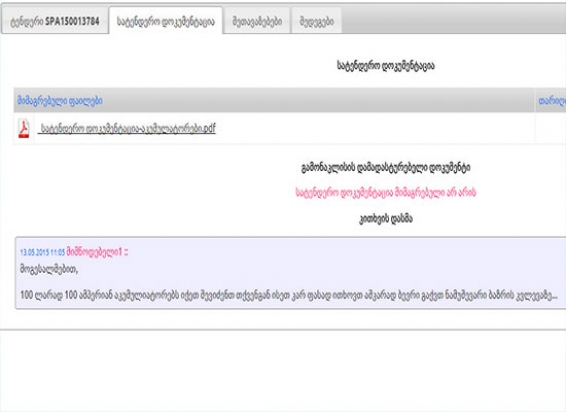
Task: Click the თარიღი column header
Action: coord(552,101)
